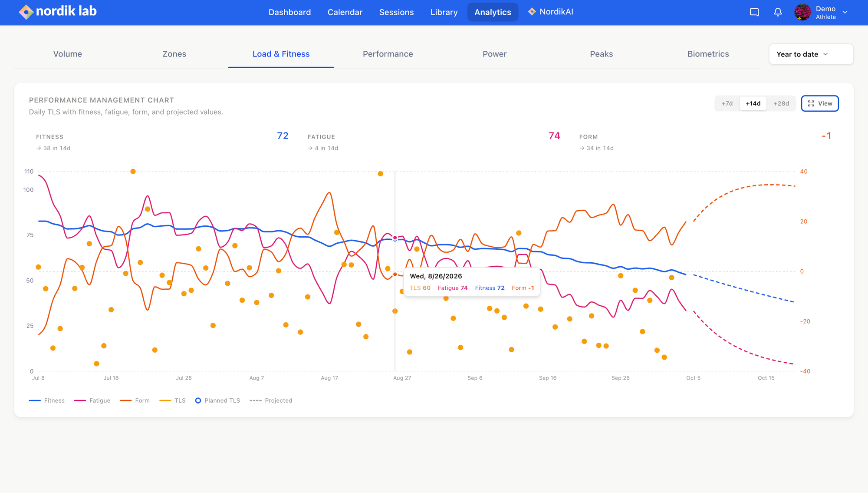Screen dimensions: 868x493
Task: Click the nordik lab logo
Action: pos(58,12)
